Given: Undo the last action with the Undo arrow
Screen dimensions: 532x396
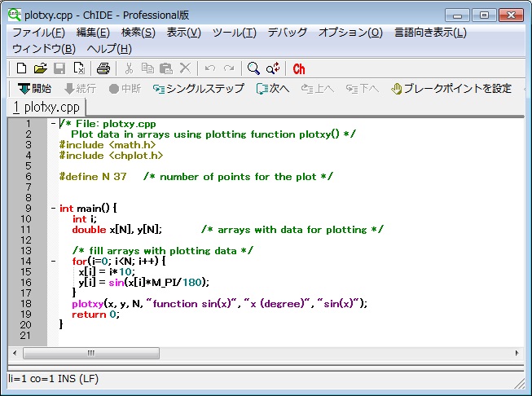Looking at the screenshot, I should pyautogui.click(x=210, y=68).
